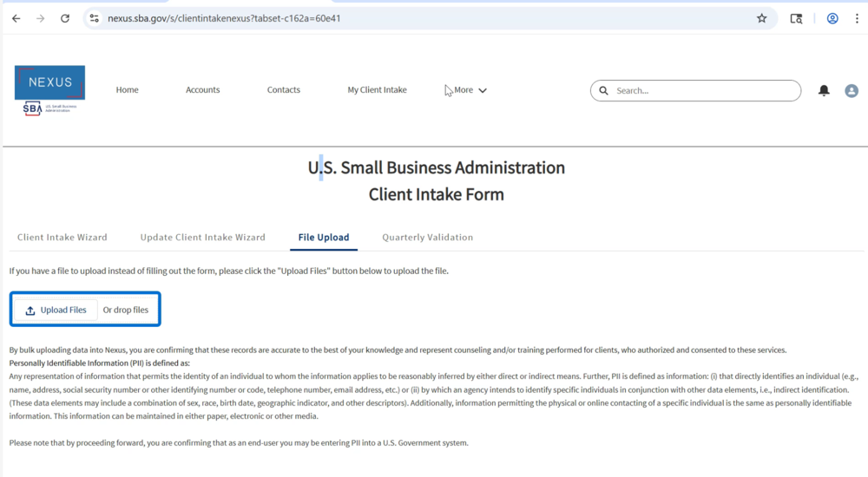Viewport: 868px width, 477px height.
Task: Bookmark this page with star icon
Action: click(x=761, y=18)
